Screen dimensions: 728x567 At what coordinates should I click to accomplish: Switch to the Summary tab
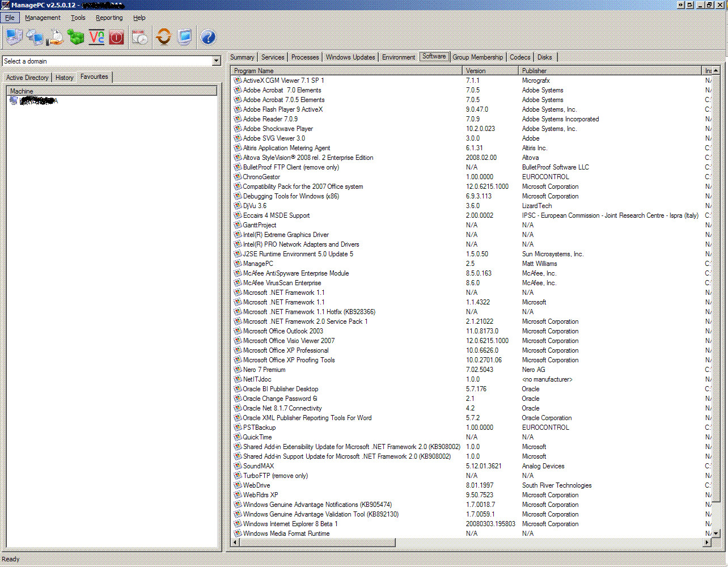coord(242,57)
